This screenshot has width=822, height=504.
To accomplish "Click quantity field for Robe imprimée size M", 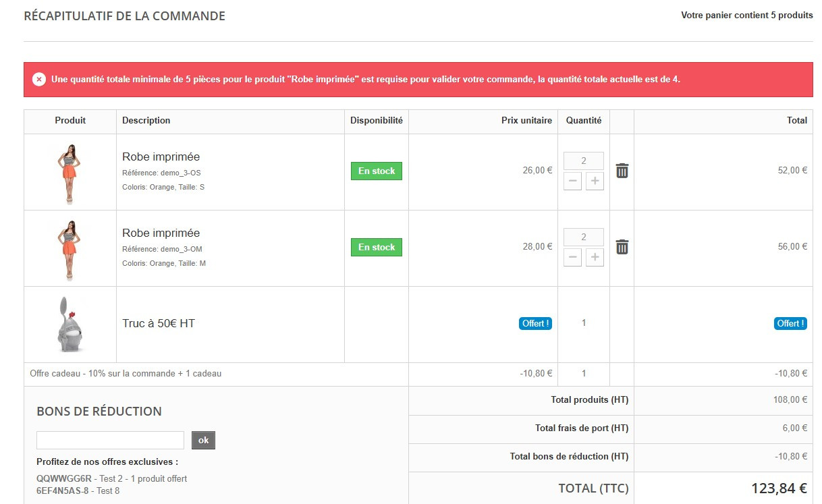I will pyautogui.click(x=583, y=237).
